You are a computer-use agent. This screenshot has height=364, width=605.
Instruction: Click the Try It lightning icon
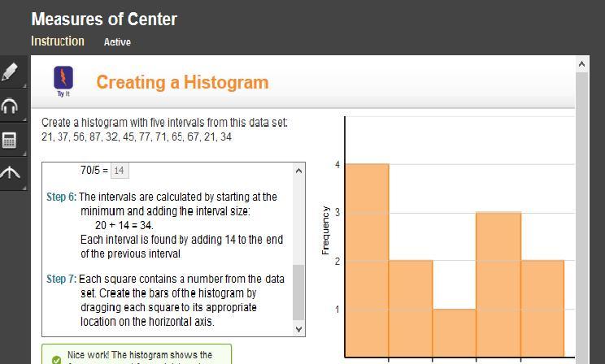63,78
